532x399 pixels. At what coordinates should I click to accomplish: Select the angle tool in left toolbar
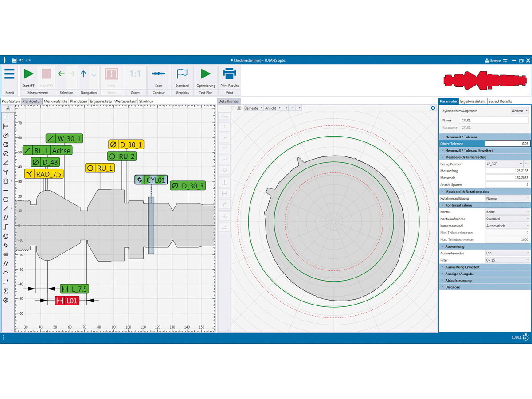[6, 163]
